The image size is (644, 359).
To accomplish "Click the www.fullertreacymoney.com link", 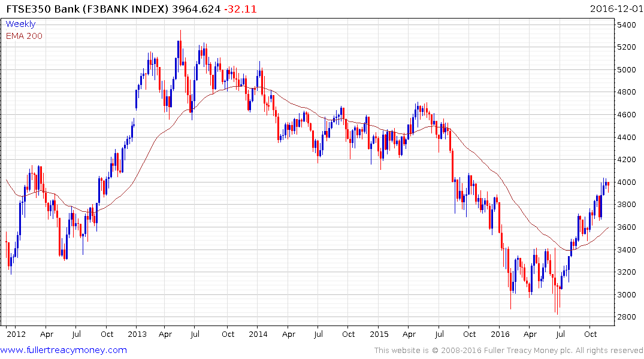I will (64, 350).
